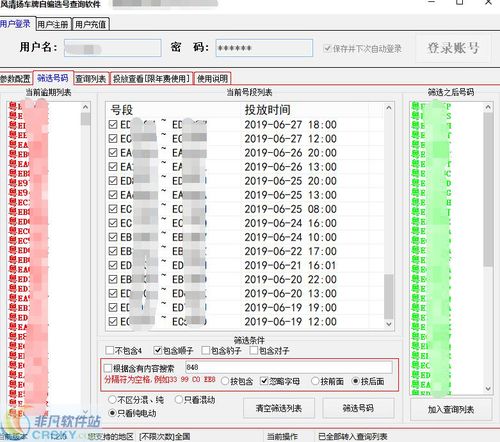500x442 pixels.
Task: Click the 筛选号码 button
Action: pos(358,408)
